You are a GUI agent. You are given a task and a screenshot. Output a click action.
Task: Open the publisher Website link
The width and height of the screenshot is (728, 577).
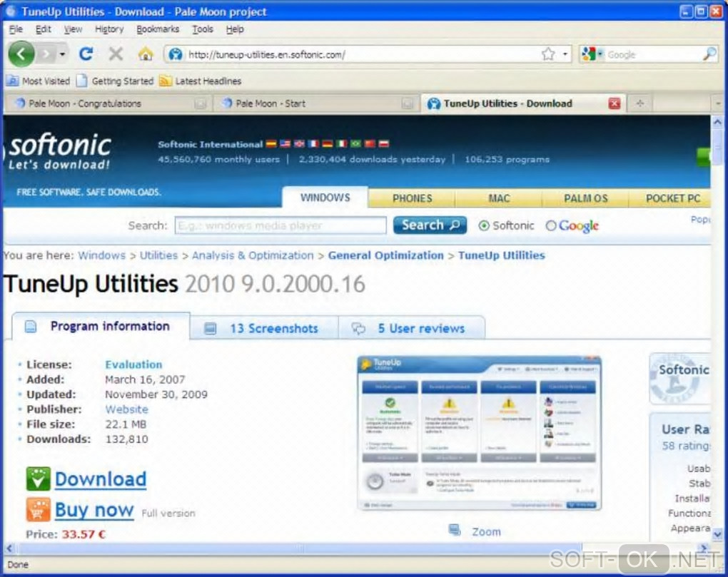pyautogui.click(x=127, y=409)
